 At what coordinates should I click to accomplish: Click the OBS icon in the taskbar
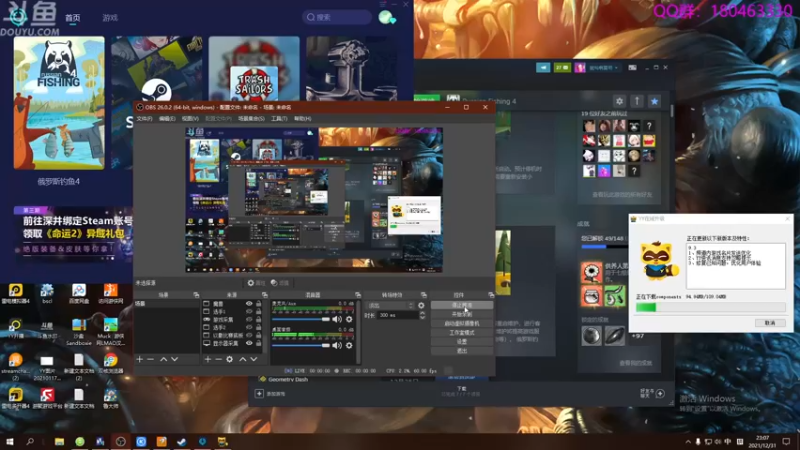120,441
